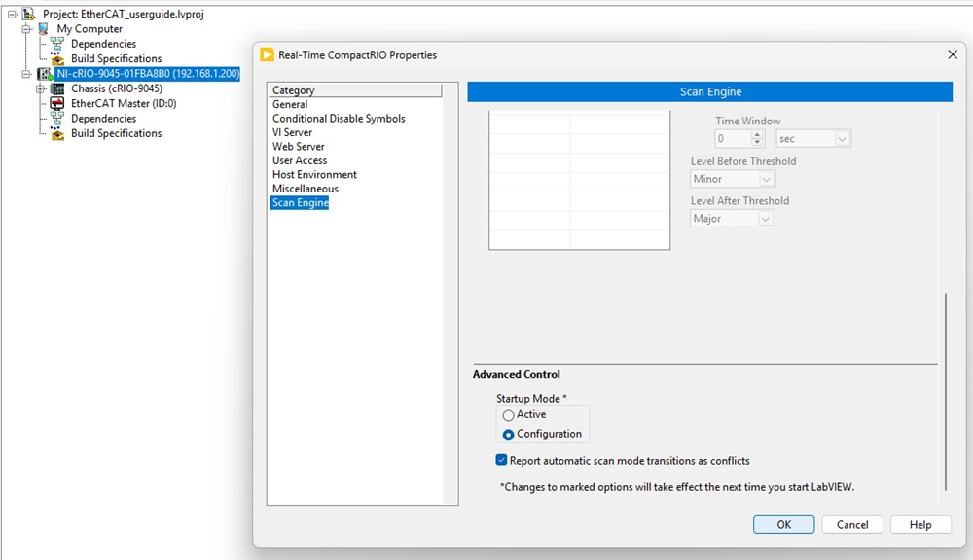This screenshot has width=973, height=560.
Task: Select EtherCAT Master (ID:0) tree label
Action: [x=124, y=104]
